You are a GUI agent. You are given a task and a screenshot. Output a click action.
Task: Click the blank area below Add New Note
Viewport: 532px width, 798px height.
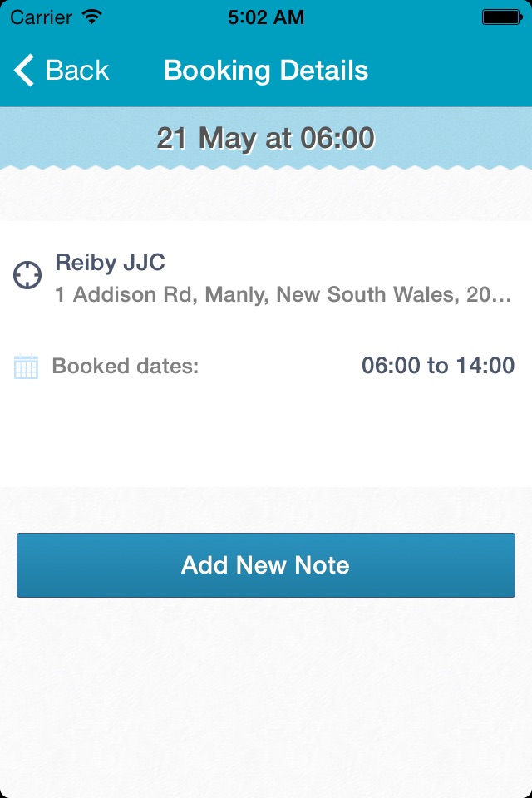click(x=266, y=697)
